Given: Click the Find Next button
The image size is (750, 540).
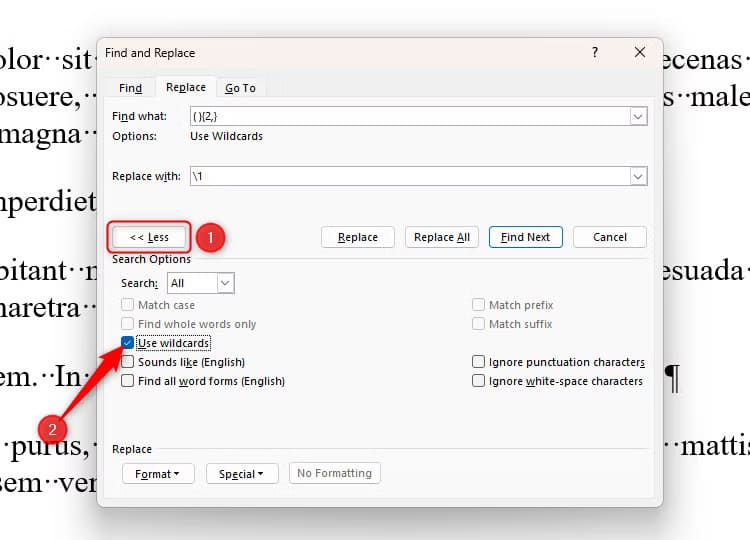Looking at the screenshot, I should (x=525, y=237).
